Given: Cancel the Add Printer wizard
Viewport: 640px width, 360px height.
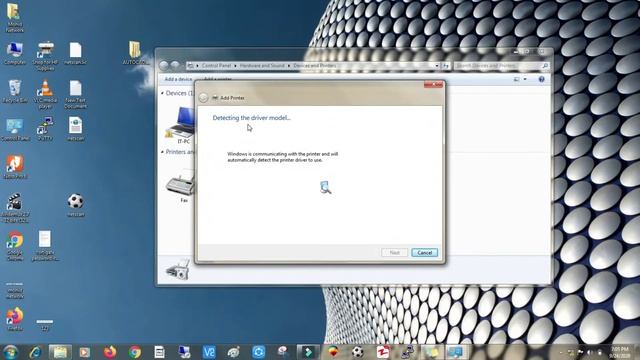Looking at the screenshot, I should click(424, 253).
